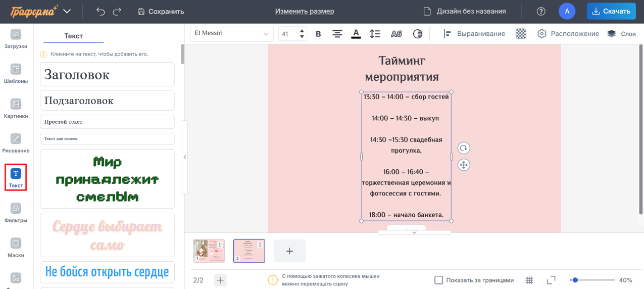Open the user account avatar A
The image size is (644, 289).
click(567, 11)
